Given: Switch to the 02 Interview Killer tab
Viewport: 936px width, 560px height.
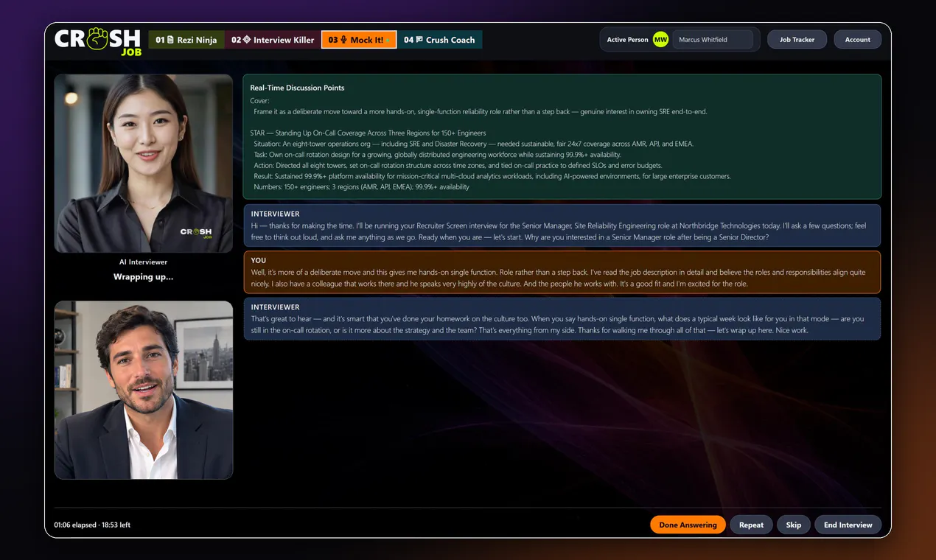Looking at the screenshot, I should tap(273, 40).
